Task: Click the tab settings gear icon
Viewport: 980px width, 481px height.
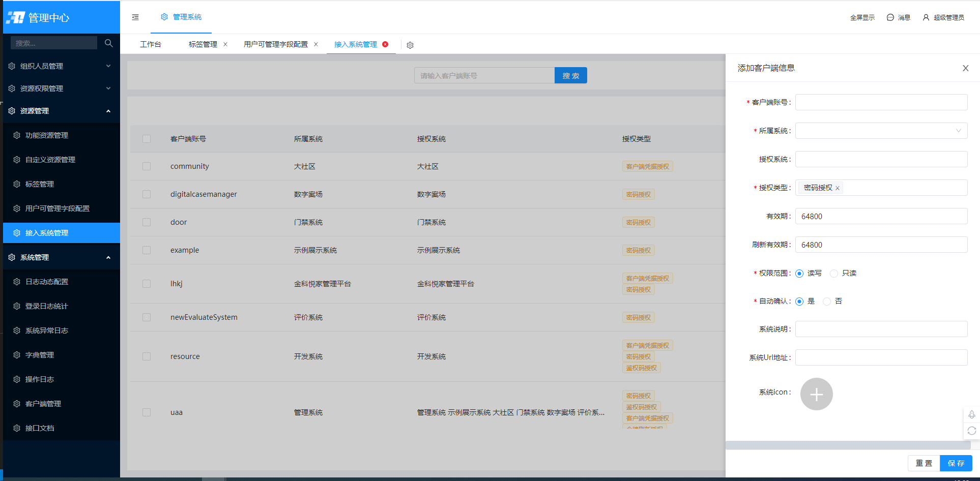Action: (x=410, y=45)
